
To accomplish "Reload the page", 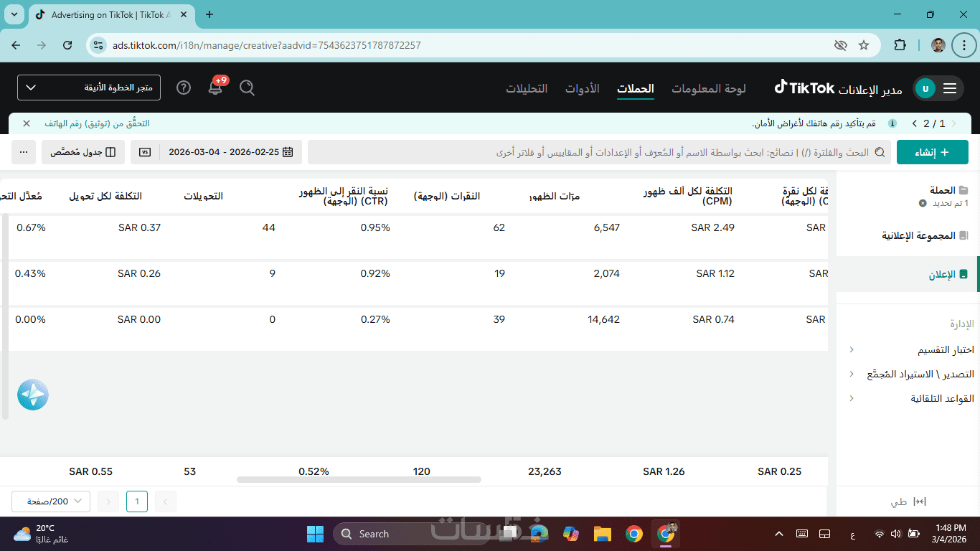I will (x=67, y=45).
